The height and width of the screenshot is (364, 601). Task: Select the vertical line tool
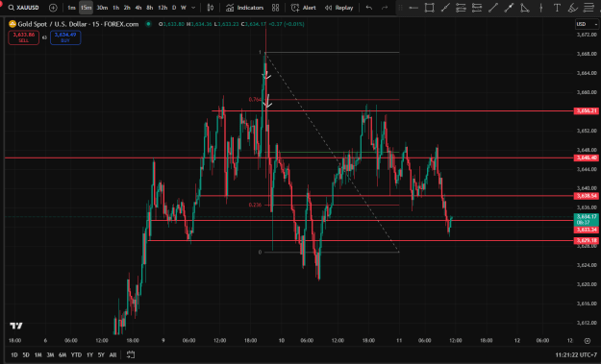tap(540, 8)
